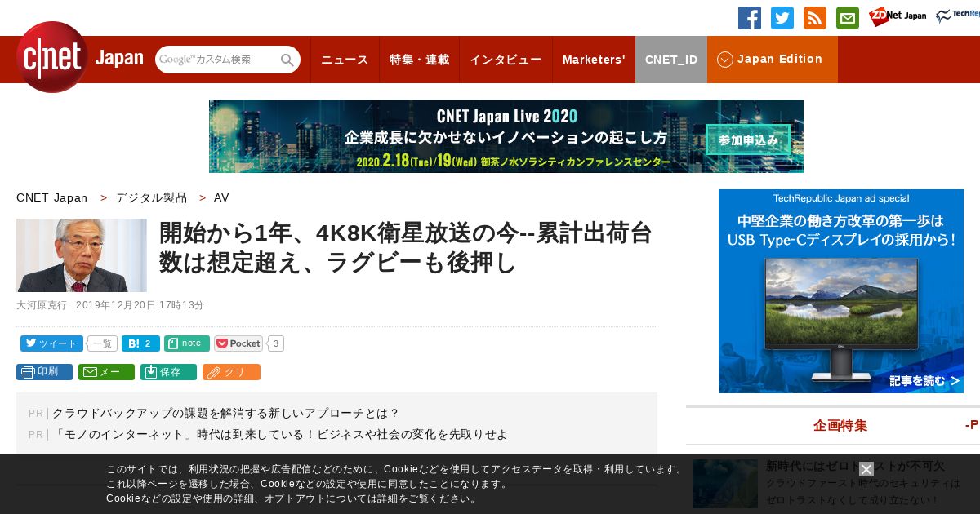980x514 pixels.
Task: Open the ZDNet Japan logo link
Action: coord(898,16)
